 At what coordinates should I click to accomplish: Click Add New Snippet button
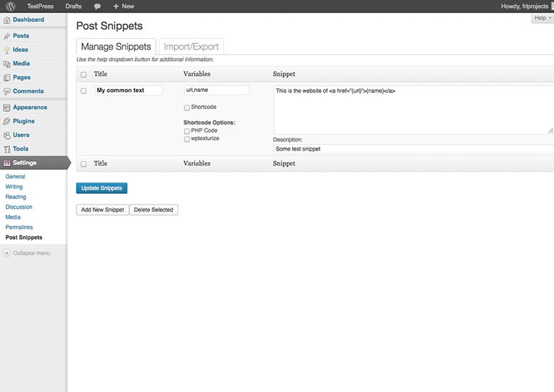coord(103,209)
